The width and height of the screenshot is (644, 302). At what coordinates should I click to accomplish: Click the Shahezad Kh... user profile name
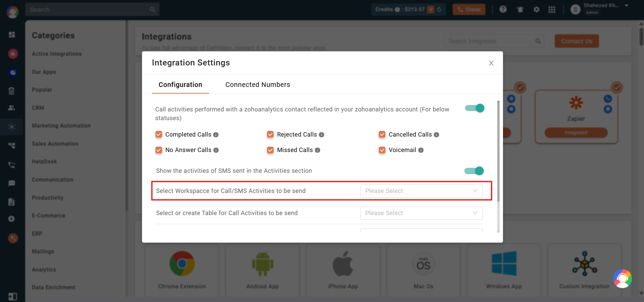(x=601, y=5)
